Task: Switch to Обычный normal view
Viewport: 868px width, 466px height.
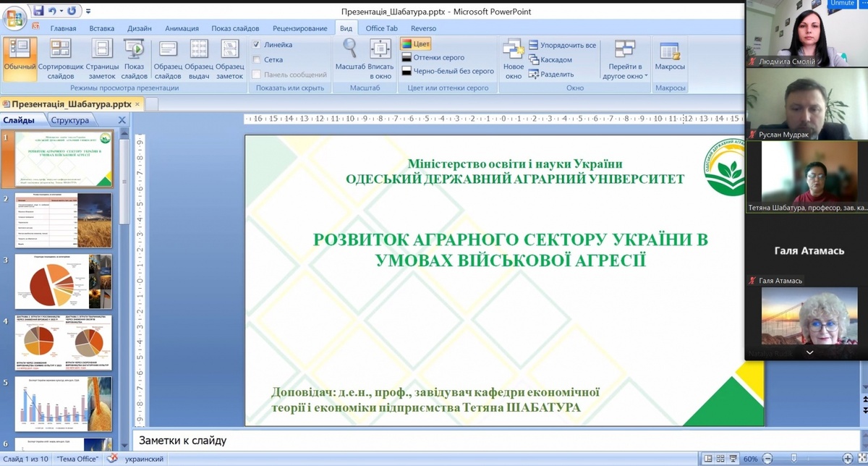Action: (x=20, y=59)
